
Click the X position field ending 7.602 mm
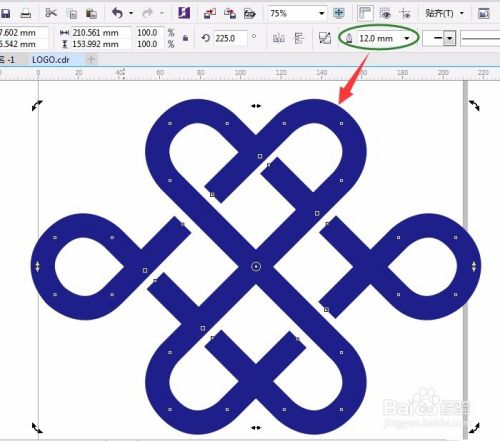pos(24,33)
